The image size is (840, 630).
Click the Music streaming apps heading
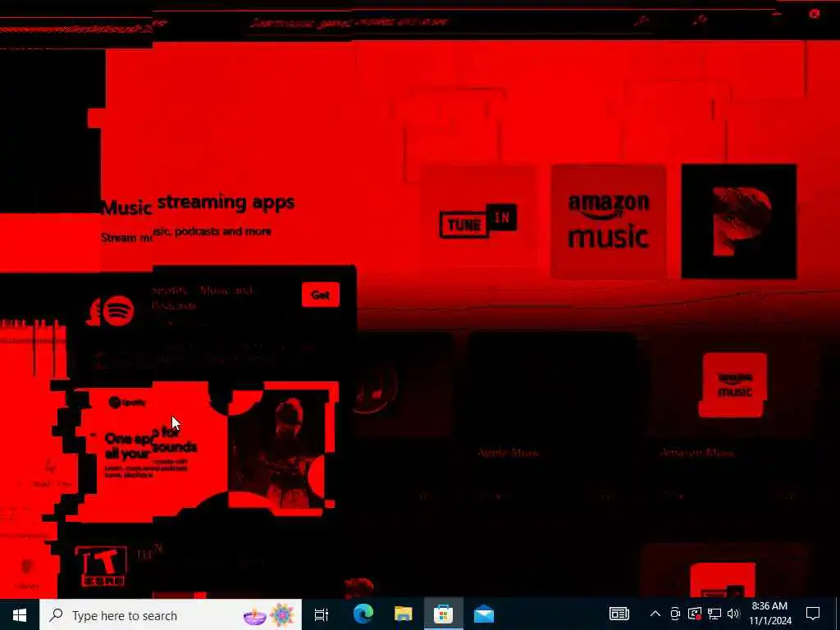coord(198,204)
